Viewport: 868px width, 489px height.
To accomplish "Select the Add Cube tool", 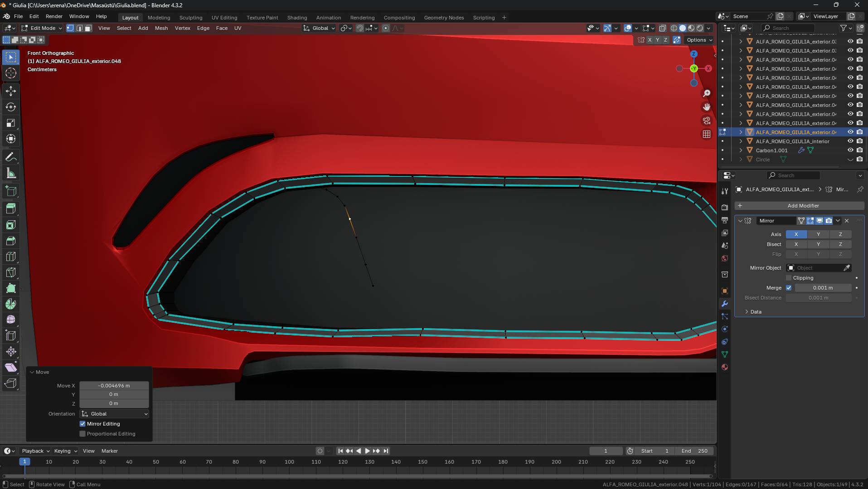I will tap(11, 191).
